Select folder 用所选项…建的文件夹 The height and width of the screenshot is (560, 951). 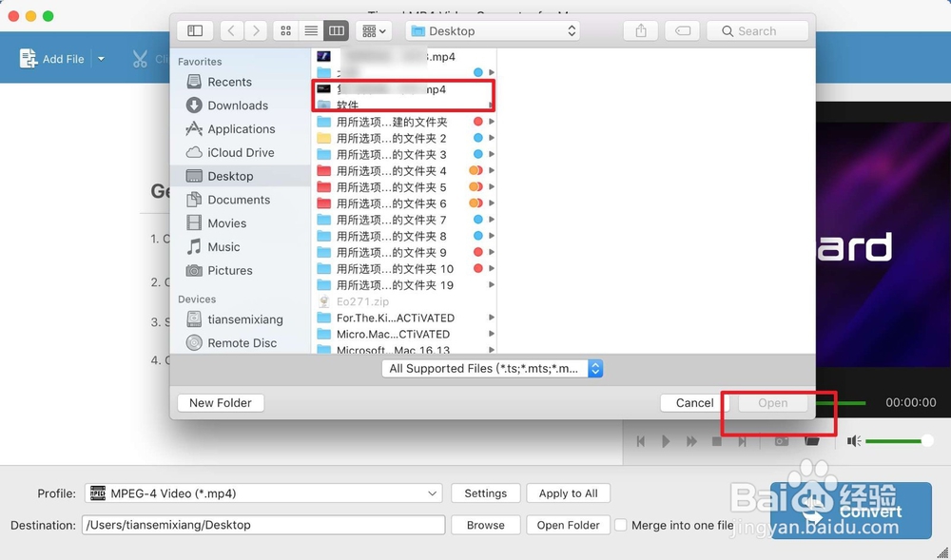point(404,122)
